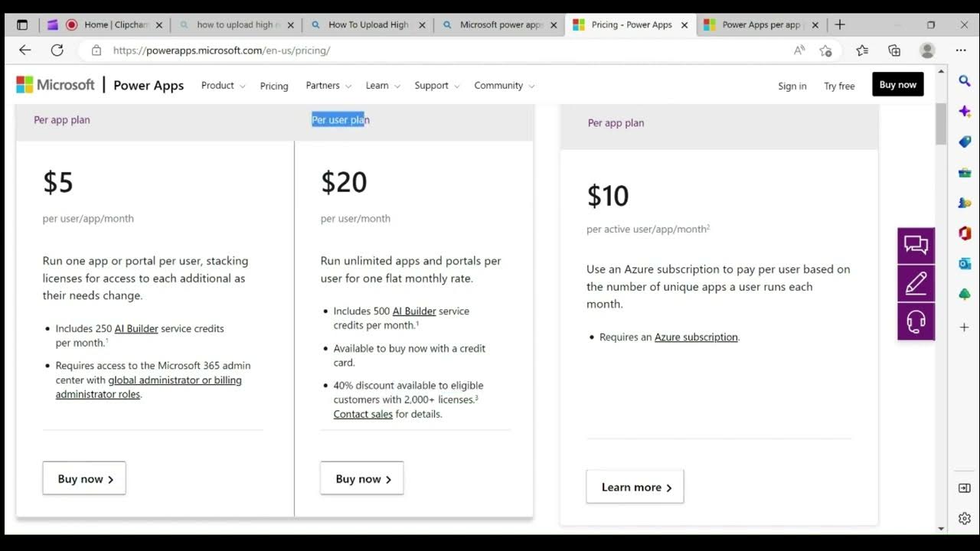Expand the Partners dropdown menu
The image size is (980, 551).
328,86
